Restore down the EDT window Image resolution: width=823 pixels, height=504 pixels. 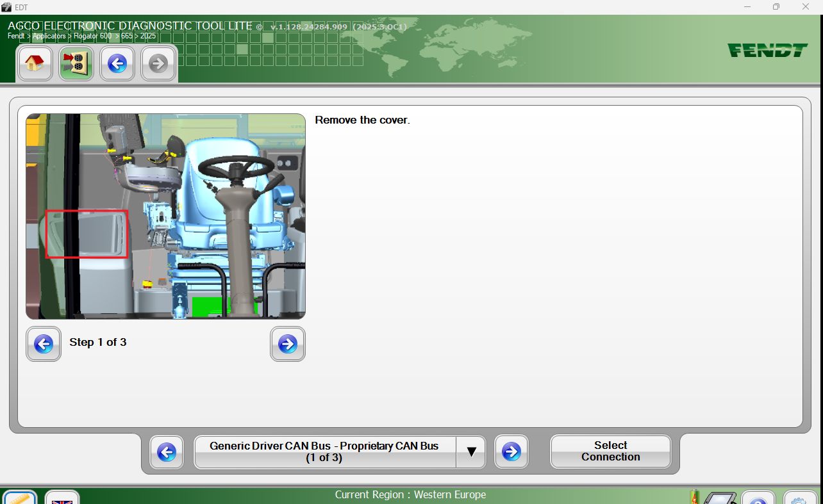[776, 7]
